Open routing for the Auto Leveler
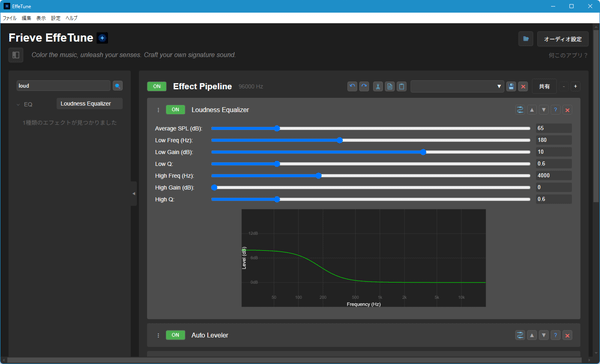The image size is (600, 364). [520, 335]
